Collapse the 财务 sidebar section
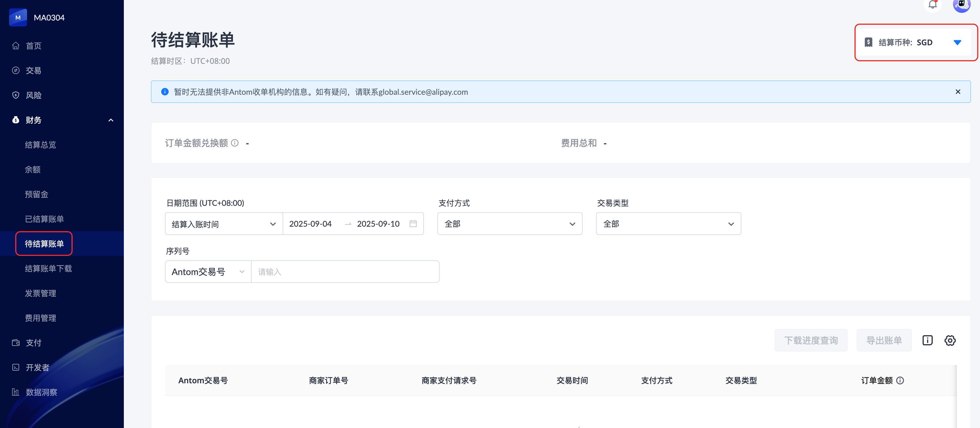The image size is (980, 428). 111,120
